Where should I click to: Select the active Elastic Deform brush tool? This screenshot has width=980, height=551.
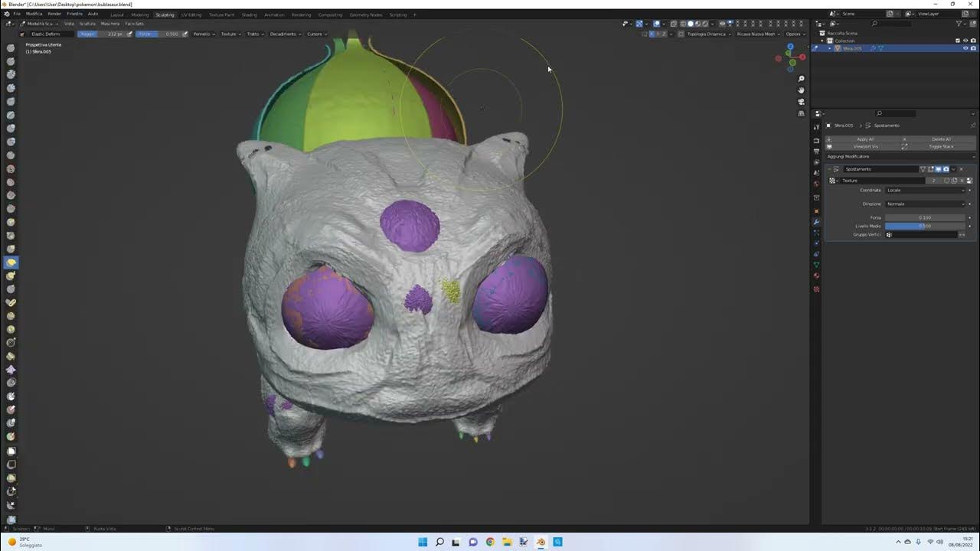point(11,262)
